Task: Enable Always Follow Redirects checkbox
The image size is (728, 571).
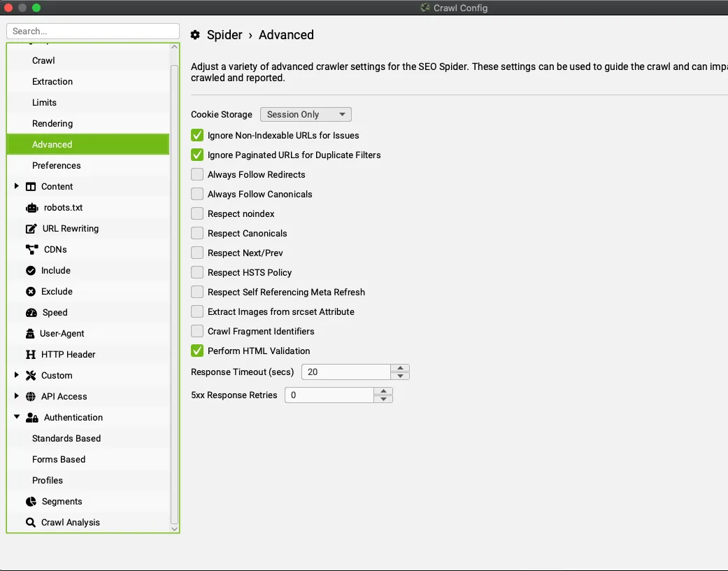Action: pos(197,175)
